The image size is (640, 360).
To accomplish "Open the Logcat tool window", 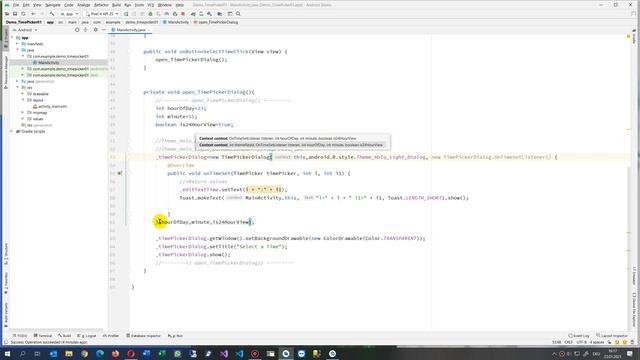I will pyautogui.click(x=86, y=336).
